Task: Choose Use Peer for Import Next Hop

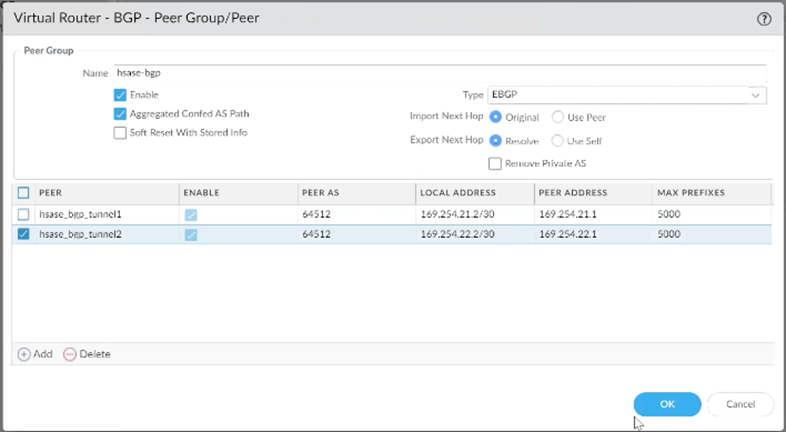Action: [558, 117]
